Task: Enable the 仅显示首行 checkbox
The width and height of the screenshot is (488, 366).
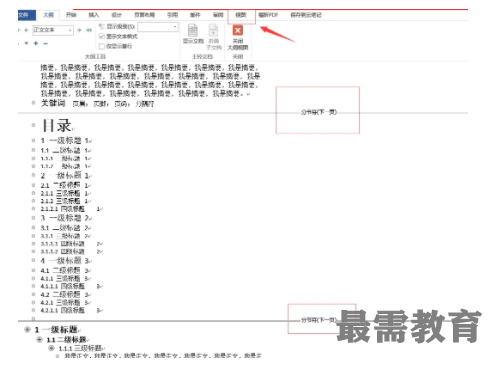Action: 102,46
